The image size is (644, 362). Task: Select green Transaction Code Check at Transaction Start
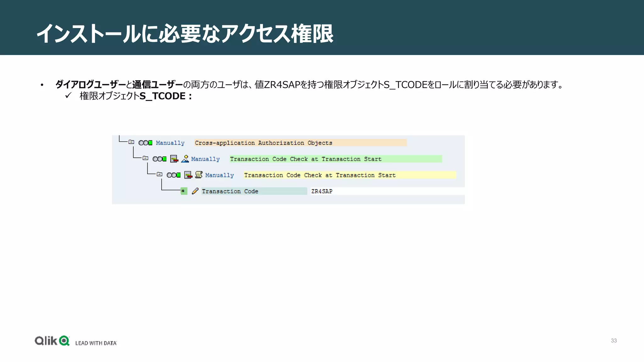[336, 159]
